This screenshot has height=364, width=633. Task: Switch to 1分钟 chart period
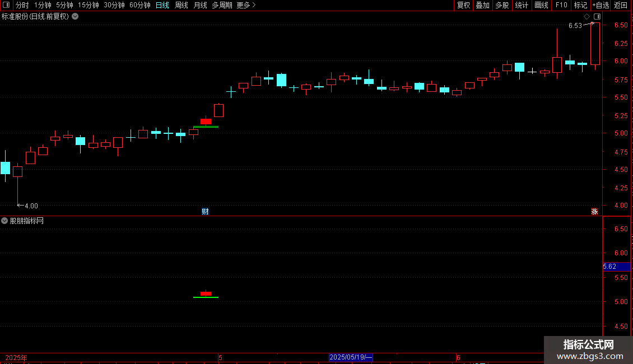(x=43, y=5)
